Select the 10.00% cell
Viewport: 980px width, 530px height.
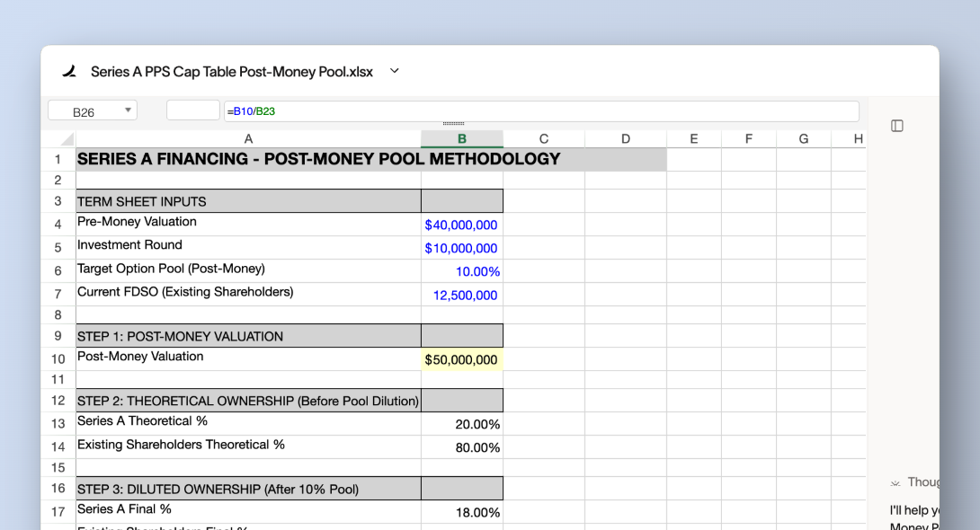click(462, 271)
